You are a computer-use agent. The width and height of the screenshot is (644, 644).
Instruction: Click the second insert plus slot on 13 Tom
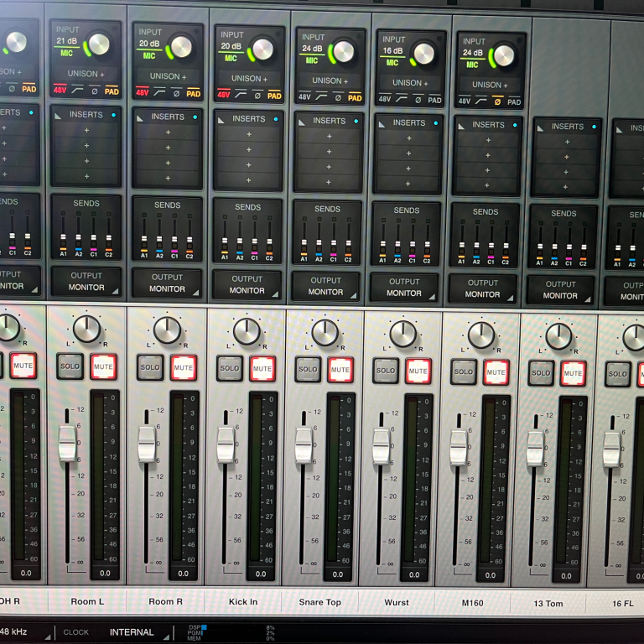click(x=566, y=157)
